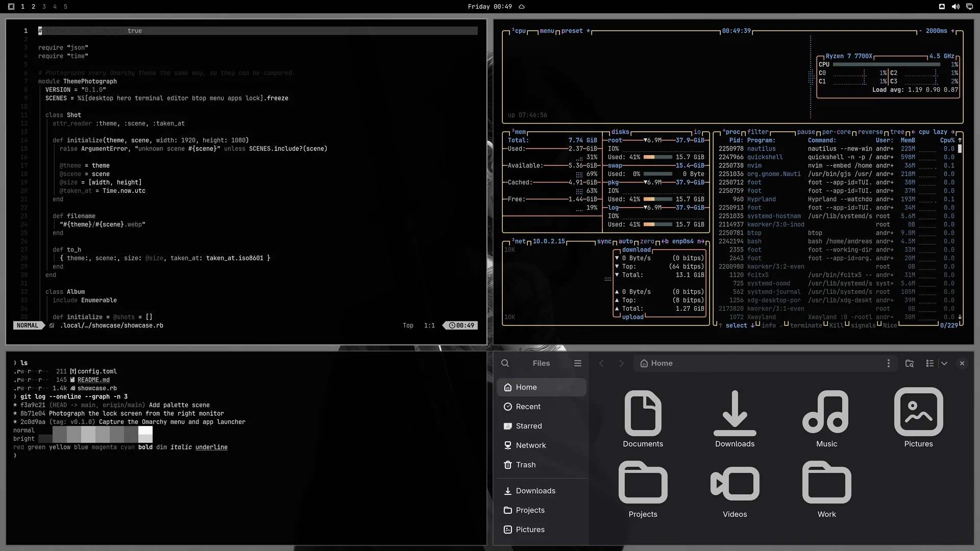This screenshot has height=551, width=980.
Task: Select Network in Files sidebar
Action: (542, 445)
